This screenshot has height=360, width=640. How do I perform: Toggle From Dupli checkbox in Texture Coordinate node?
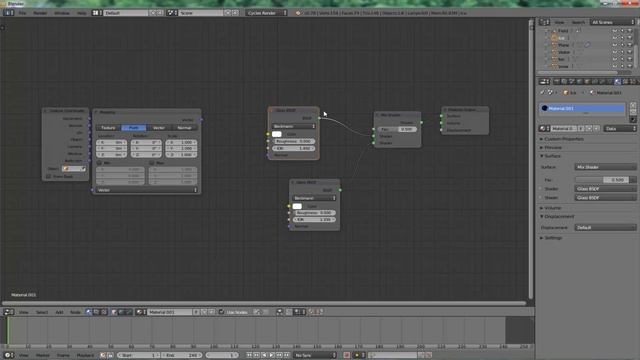[x=49, y=176]
